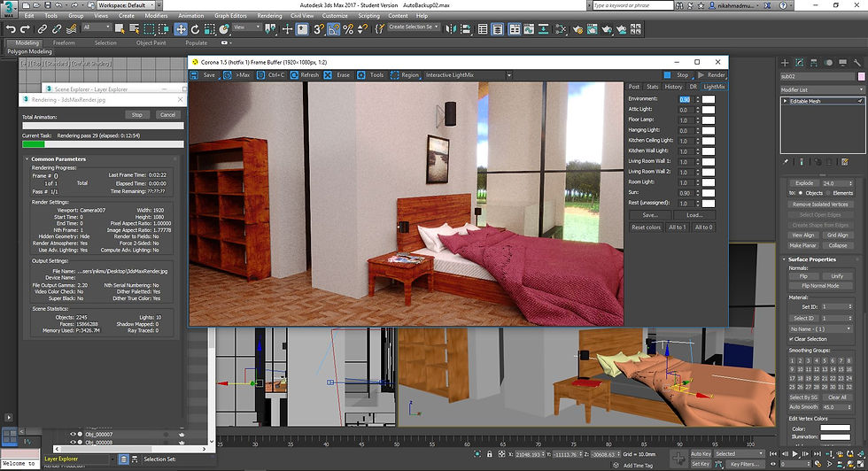Click the Undo arrow in main toolbar
The height and width of the screenshot is (471, 868).
pos(11,29)
